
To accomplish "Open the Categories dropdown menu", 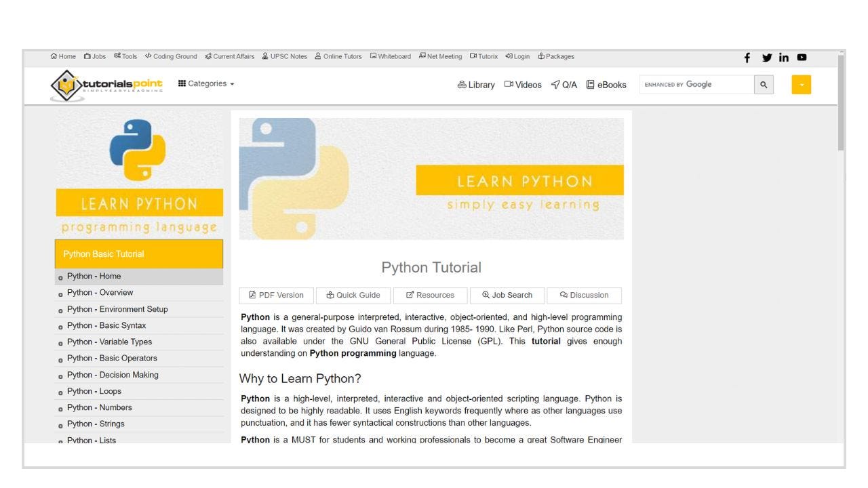I will (206, 83).
